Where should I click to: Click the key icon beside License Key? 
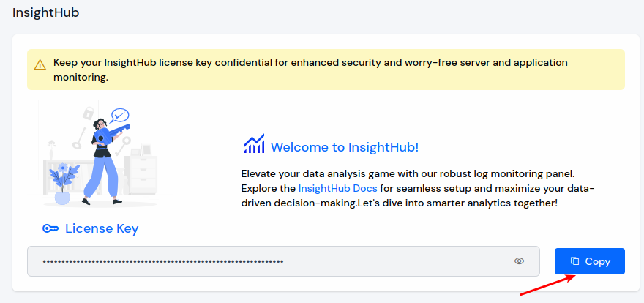click(x=51, y=228)
